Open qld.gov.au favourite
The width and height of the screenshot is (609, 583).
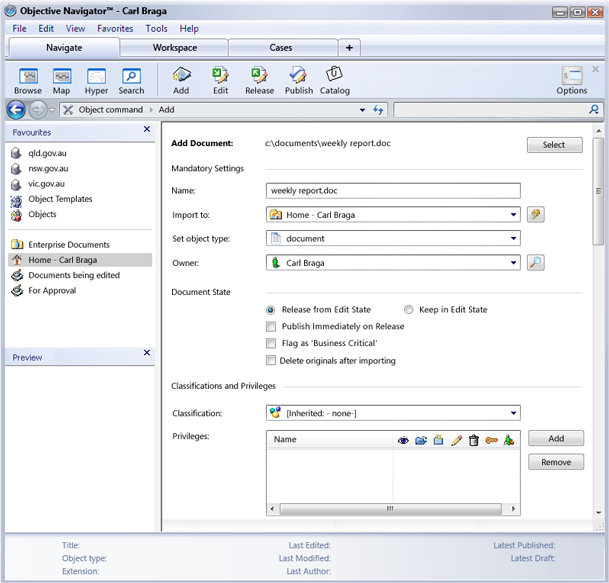(x=47, y=153)
